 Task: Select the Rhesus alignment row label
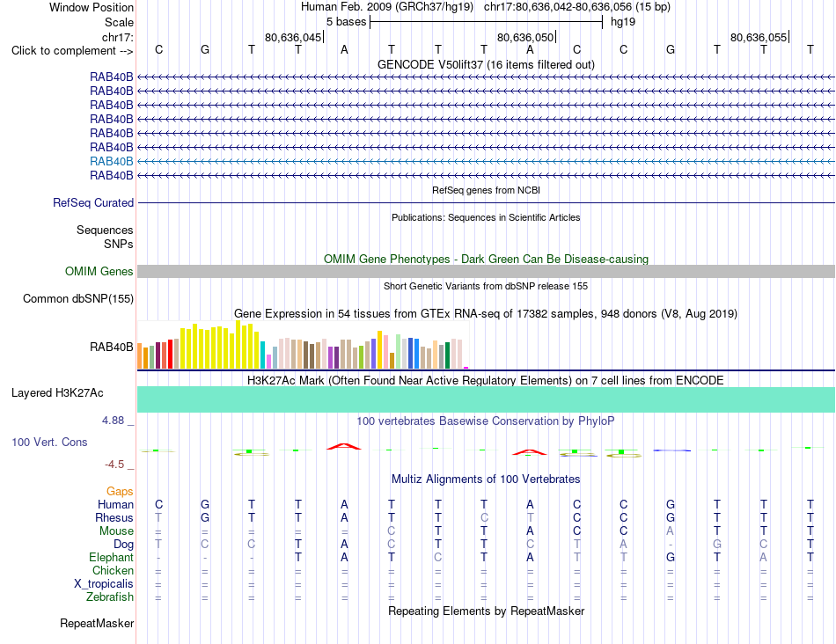pos(114,517)
